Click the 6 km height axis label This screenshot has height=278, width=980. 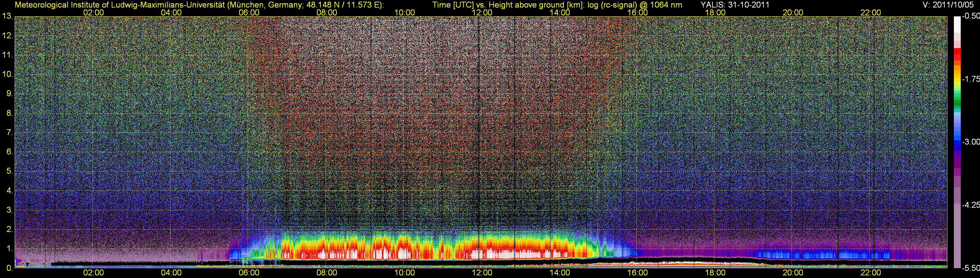coord(9,152)
